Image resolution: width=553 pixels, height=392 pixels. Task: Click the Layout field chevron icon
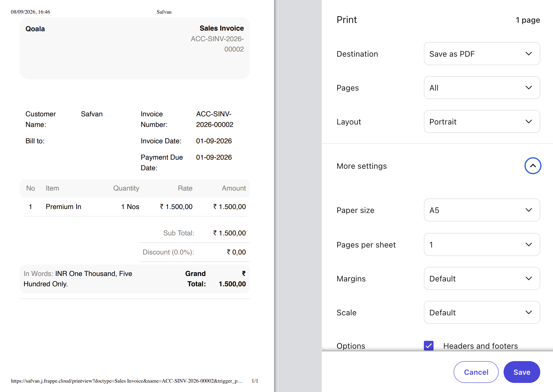(529, 121)
